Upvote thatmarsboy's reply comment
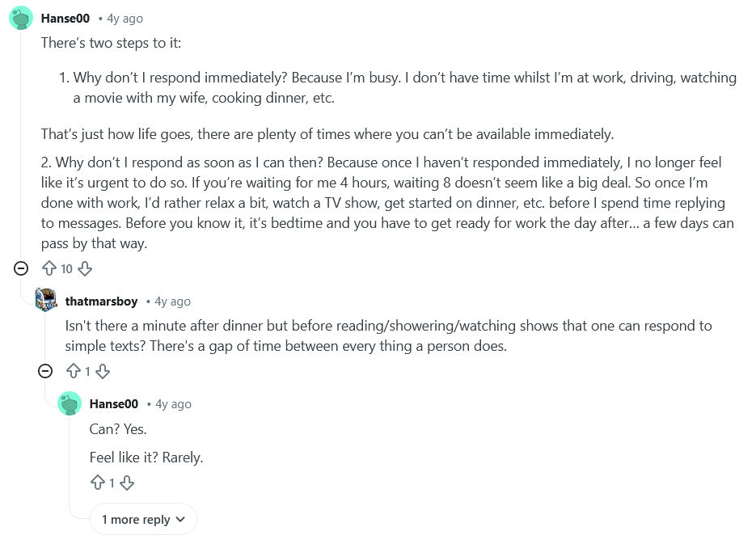 pos(73,371)
